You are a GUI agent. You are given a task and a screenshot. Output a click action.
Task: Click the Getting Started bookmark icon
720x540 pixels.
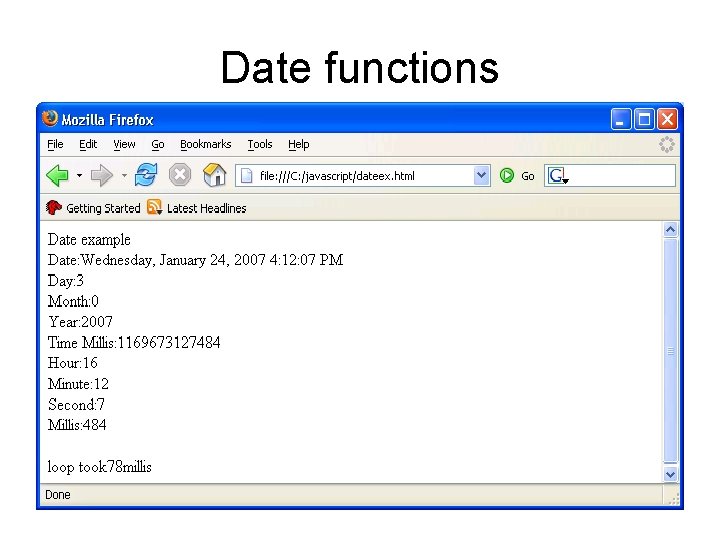pos(54,208)
